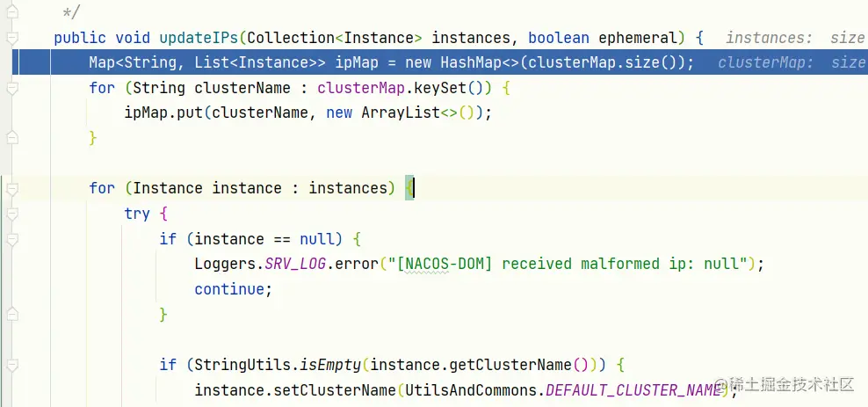Click the 'setClusterName' call
Viewport: 868px width, 407px height.
(335, 390)
